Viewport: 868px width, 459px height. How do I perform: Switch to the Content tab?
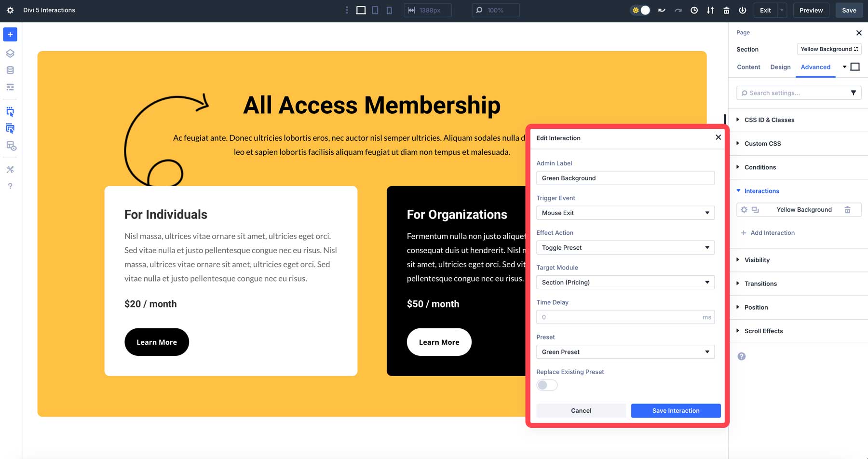tap(748, 67)
